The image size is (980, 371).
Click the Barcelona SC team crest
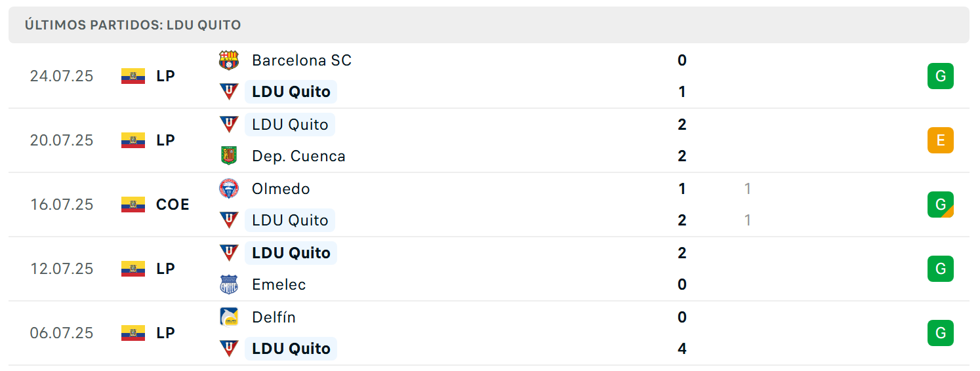click(x=229, y=60)
